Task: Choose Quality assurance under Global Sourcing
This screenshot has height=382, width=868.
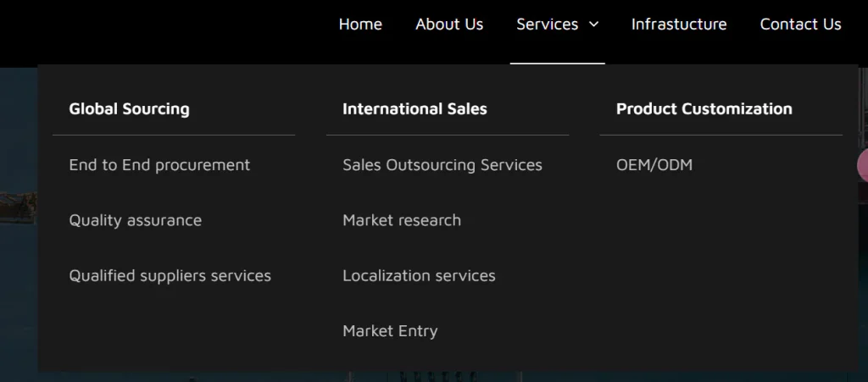Action: tap(135, 220)
